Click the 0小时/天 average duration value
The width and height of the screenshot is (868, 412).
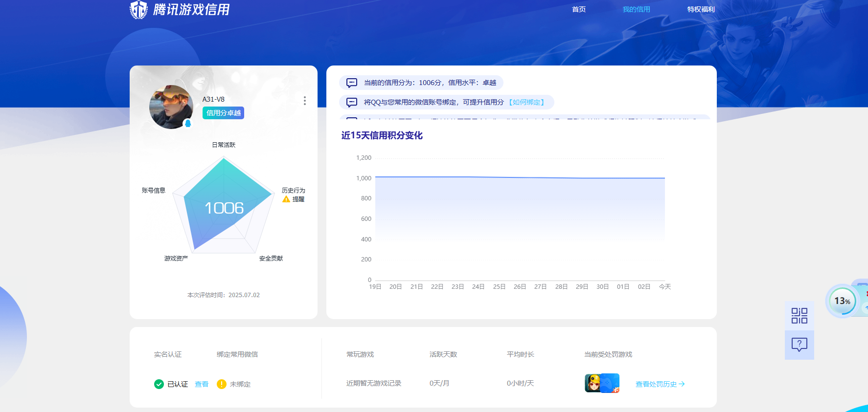coord(520,383)
